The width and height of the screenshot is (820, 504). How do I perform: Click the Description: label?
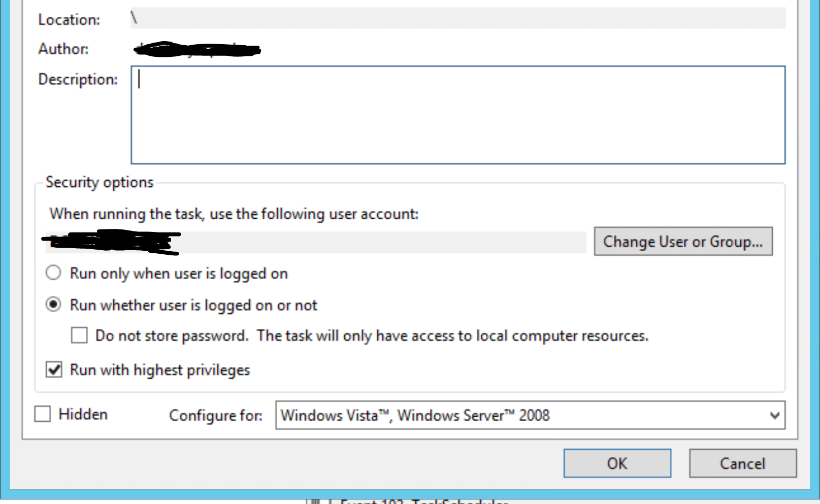78,79
